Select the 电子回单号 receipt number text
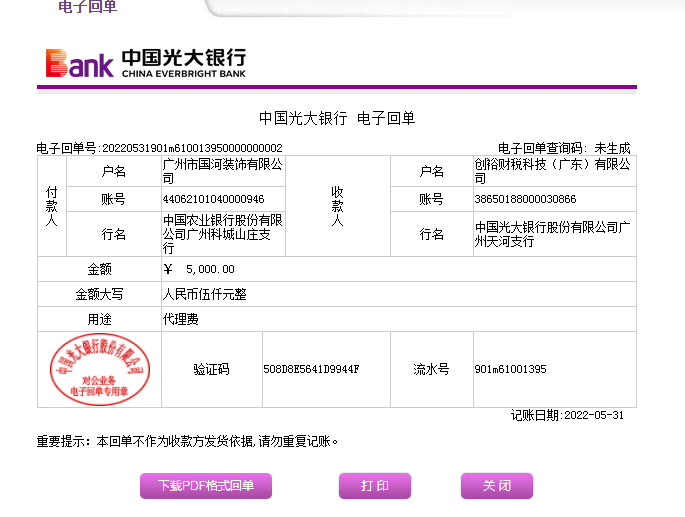The image size is (685, 517). [x=160, y=148]
